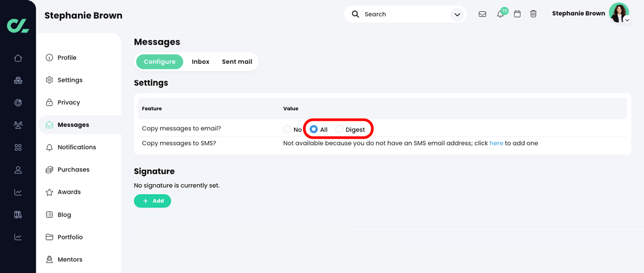Image resolution: width=644 pixels, height=273 pixels.
Task: Open Settings in sidebar menu
Action: (x=70, y=80)
